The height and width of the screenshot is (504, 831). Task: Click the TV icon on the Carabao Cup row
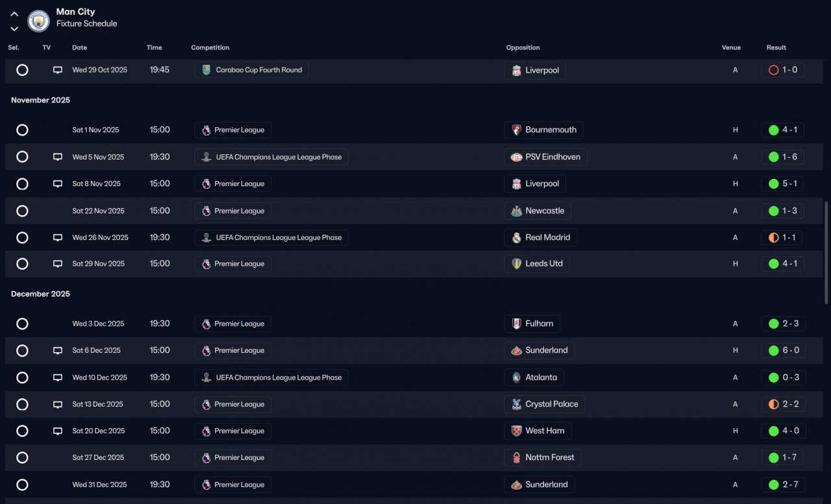58,70
